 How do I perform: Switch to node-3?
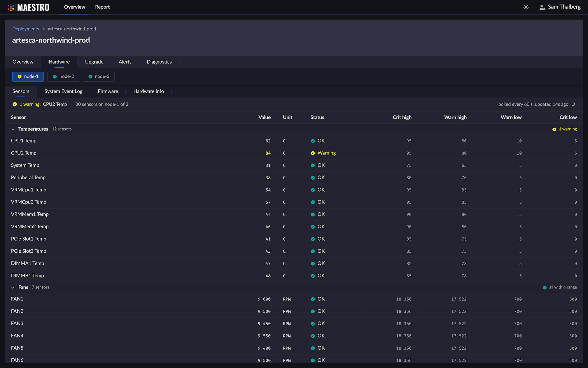coord(99,77)
